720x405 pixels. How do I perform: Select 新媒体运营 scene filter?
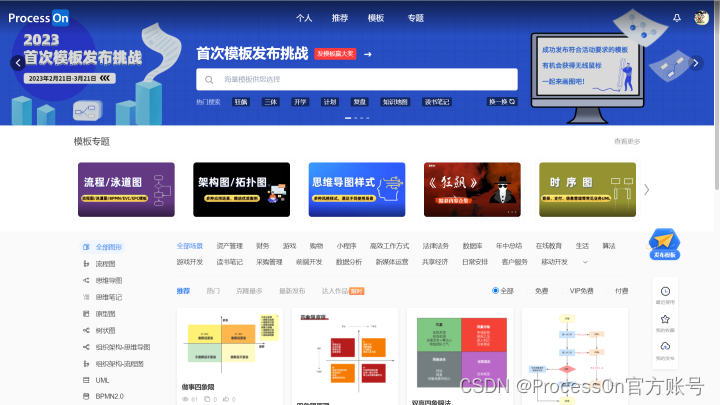(x=392, y=262)
